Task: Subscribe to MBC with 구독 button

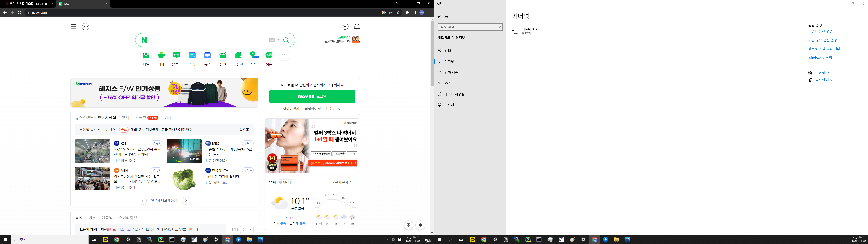Action: pyautogui.click(x=248, y=143)
